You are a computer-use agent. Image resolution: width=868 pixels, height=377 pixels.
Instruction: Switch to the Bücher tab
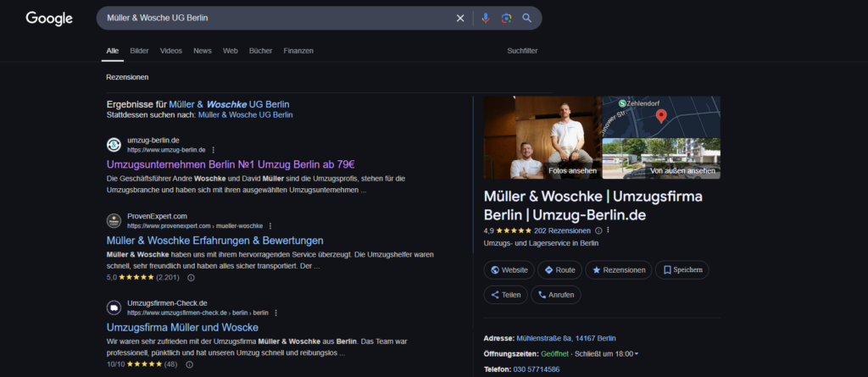pos(261,51)
